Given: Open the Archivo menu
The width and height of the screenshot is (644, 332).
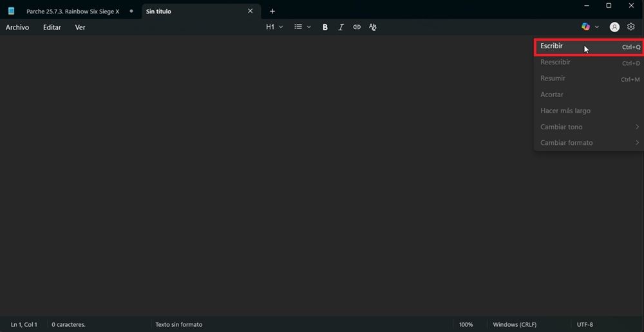Looking at the screenshot, I should click(17, 28).
